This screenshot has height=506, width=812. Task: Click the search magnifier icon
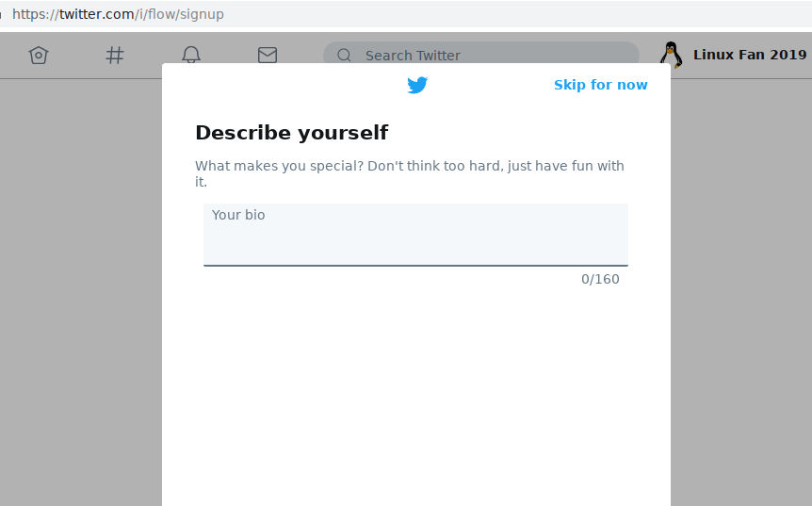344,55
